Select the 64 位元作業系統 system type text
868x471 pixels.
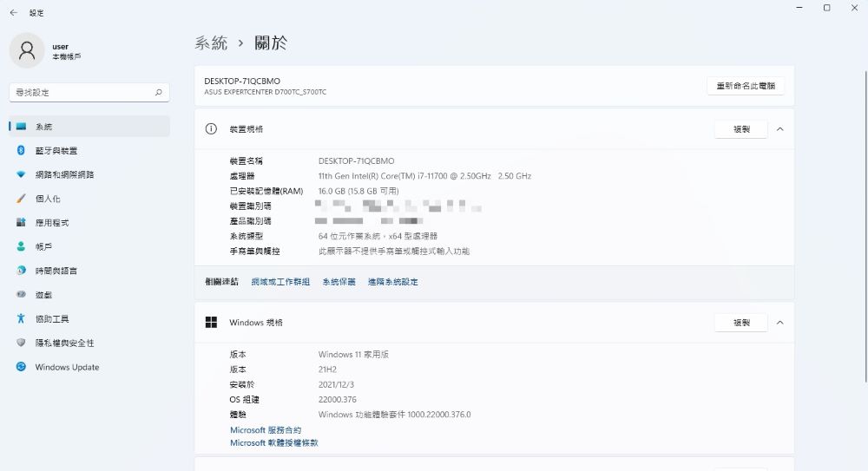pyautogui.click(x=378, y=236)
